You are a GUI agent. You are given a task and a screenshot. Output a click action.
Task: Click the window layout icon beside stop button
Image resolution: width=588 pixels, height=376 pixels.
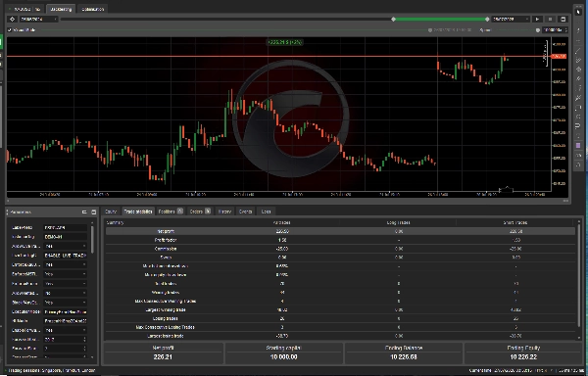click(563, 20)
